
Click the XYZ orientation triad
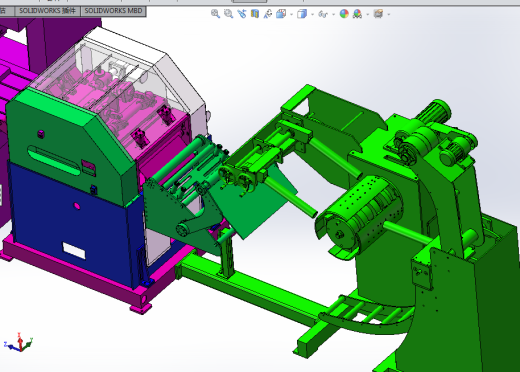[18, 342]
